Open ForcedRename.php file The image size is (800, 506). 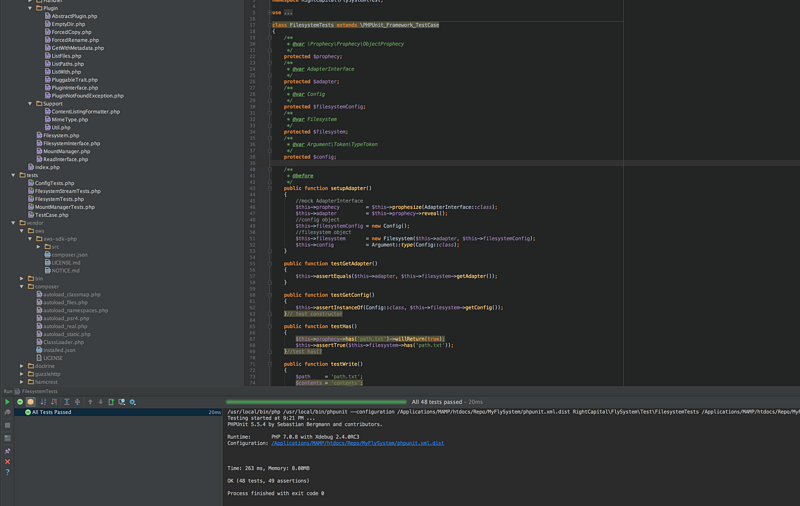tap(71, 40)
